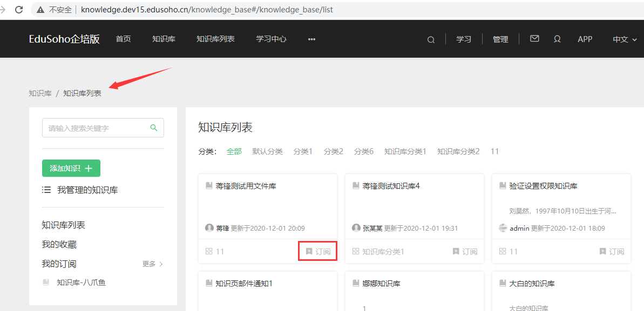Filter category by 11 tab
The width and height of the screenshot is (644, 311).
(494, 151)
